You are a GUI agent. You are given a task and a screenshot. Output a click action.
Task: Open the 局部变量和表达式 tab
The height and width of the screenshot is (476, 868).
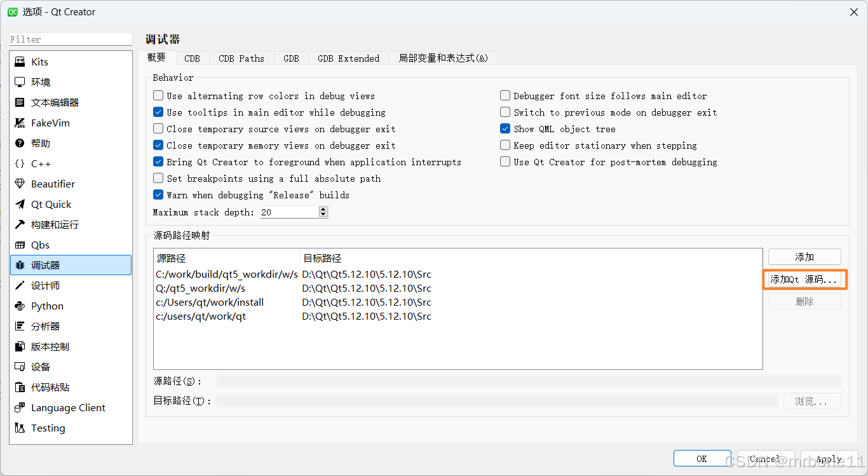point(444,58)
